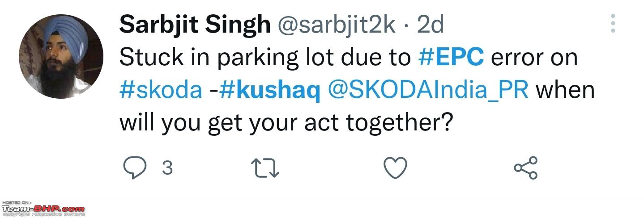Click the reply count 3
This screenshot has height=218, width=644.
[167, 168]
